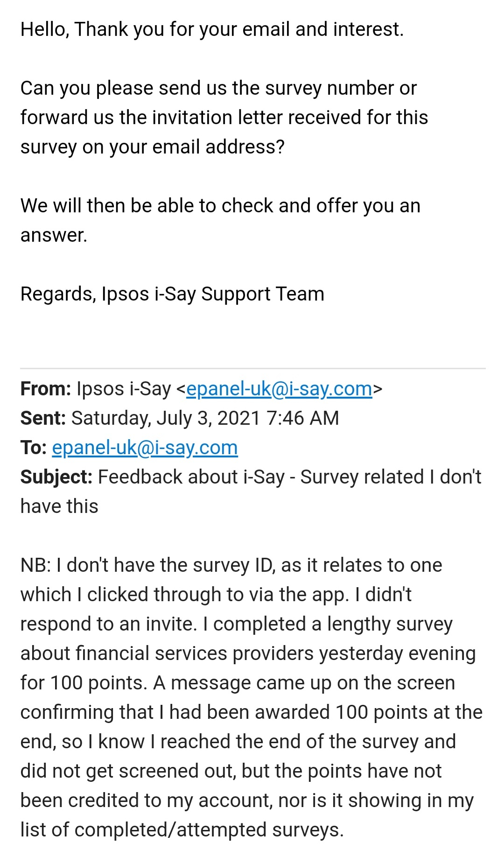The height and width of the screenshot is (864, 504).
Task: Click the bold 'Subject:' header label
Action: click(56, 477)
